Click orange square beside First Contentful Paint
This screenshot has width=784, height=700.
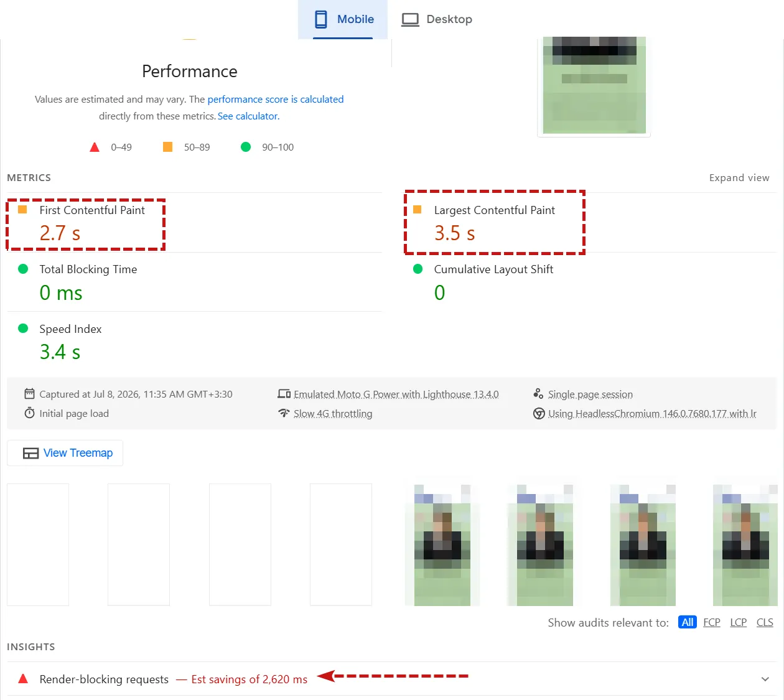click(x=22, y=210)
